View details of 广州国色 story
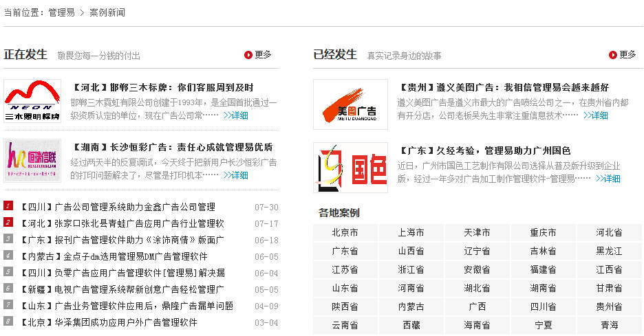 pos(608,179)
